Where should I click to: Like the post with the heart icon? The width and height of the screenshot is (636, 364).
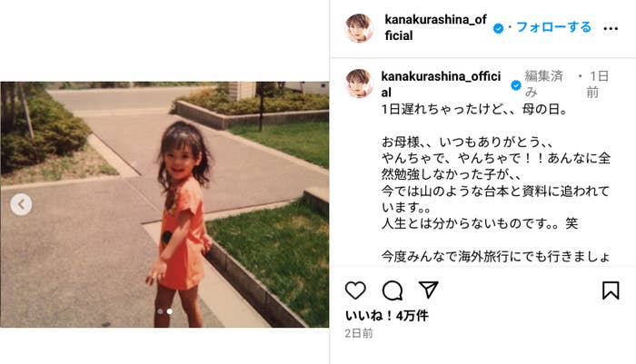click(355, 290)
